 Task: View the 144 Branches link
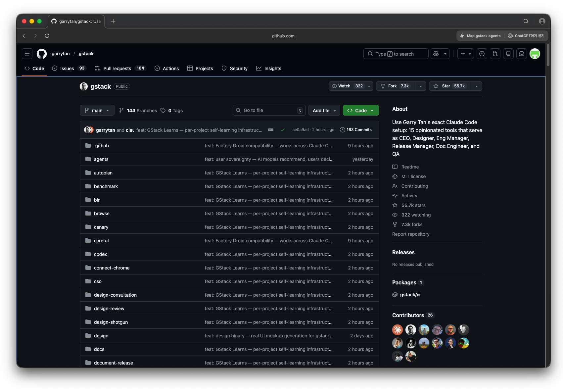pyautogui.click(x=138, y=111)
